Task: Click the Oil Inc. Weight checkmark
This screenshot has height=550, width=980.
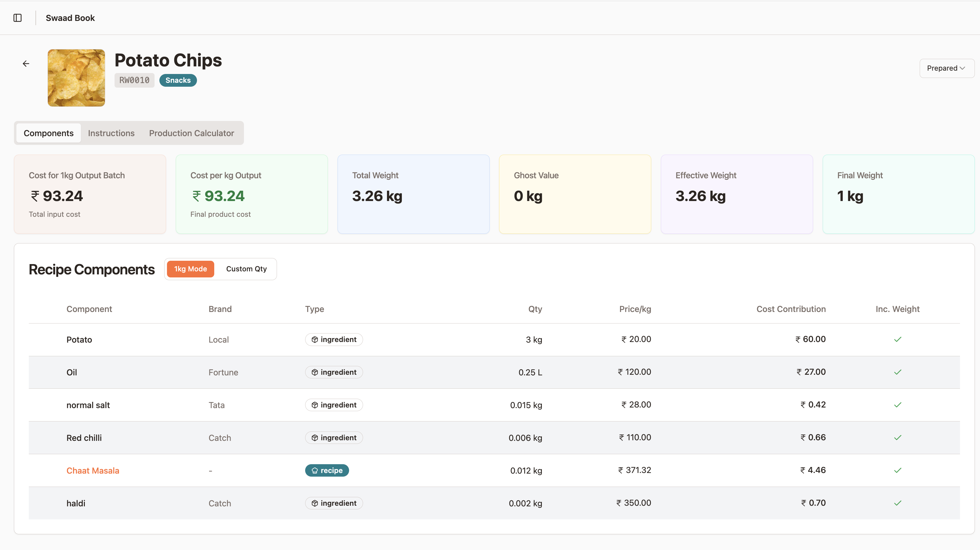Action: coord(898,372)
